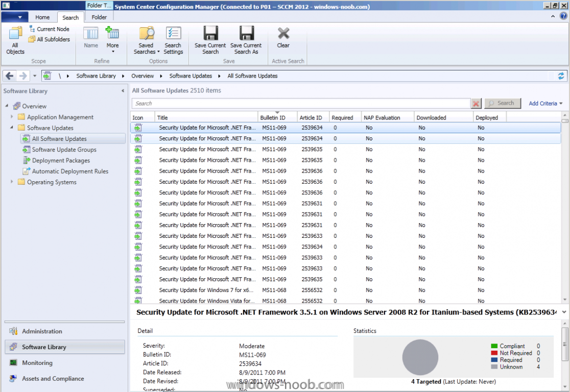570x392 pixels.
Task: Go forward with the navigation arrow
Action: click(22, 76)
